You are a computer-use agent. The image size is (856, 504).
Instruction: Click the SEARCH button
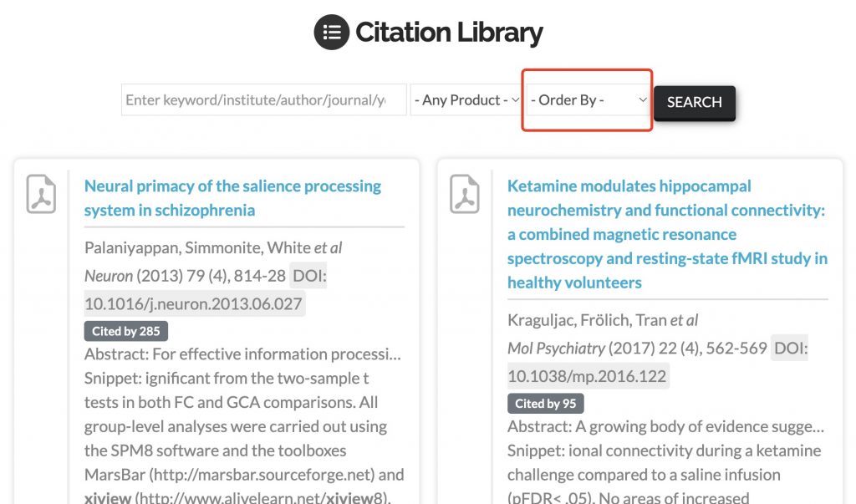point(695,103)
